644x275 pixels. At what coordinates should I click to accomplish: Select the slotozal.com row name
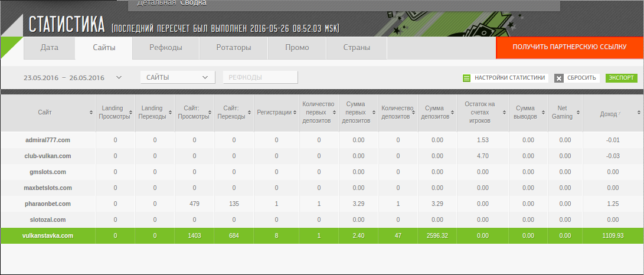point(48,220)
